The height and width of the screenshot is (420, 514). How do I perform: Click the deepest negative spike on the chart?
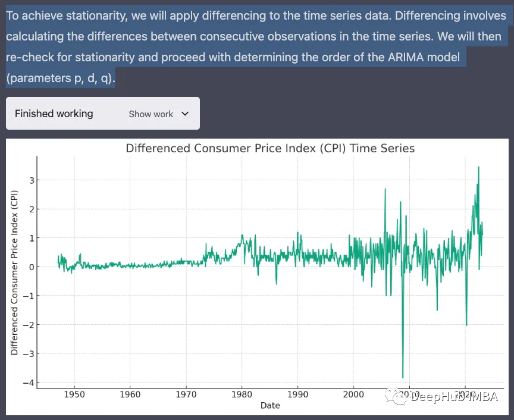point(403,376)
